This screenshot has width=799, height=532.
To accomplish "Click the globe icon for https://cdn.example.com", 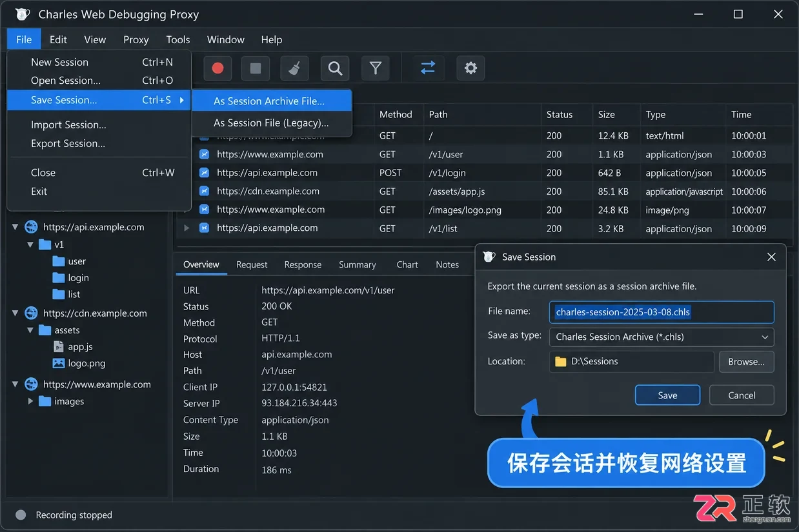I will pos(31,313).
